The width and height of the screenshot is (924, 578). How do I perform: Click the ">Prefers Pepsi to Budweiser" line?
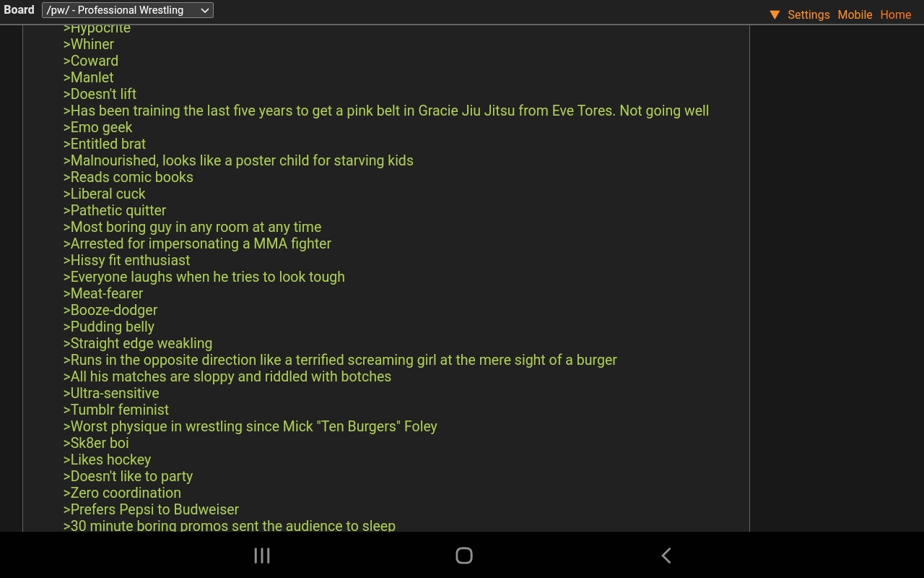pyautogui.click(x=151, y=509)
